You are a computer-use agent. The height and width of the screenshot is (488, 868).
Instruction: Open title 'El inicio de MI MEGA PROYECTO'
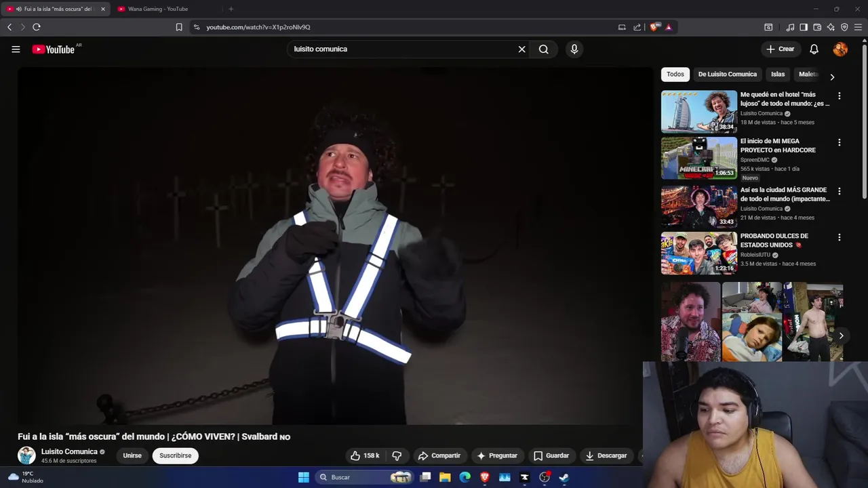(778, 146)
